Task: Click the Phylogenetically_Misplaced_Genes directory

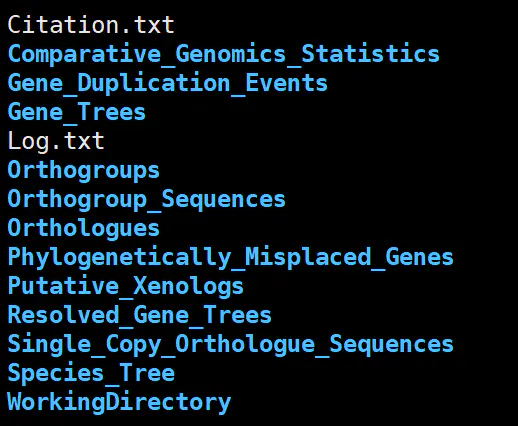Action: point(231,257)
